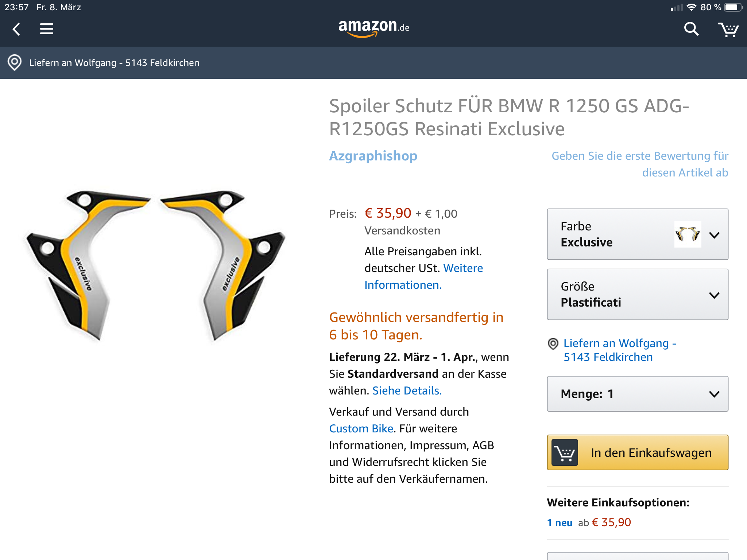Open the Größe Plastificati dropdown

tap(637, 295)
